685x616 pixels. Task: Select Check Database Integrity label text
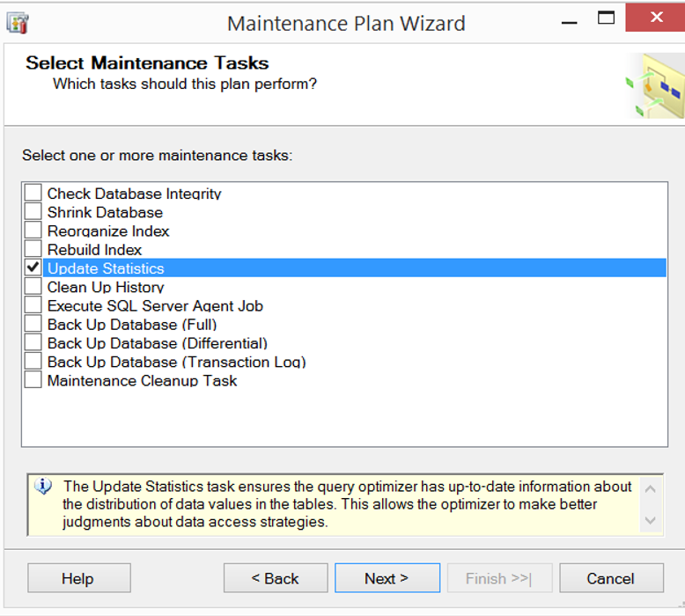135,194
